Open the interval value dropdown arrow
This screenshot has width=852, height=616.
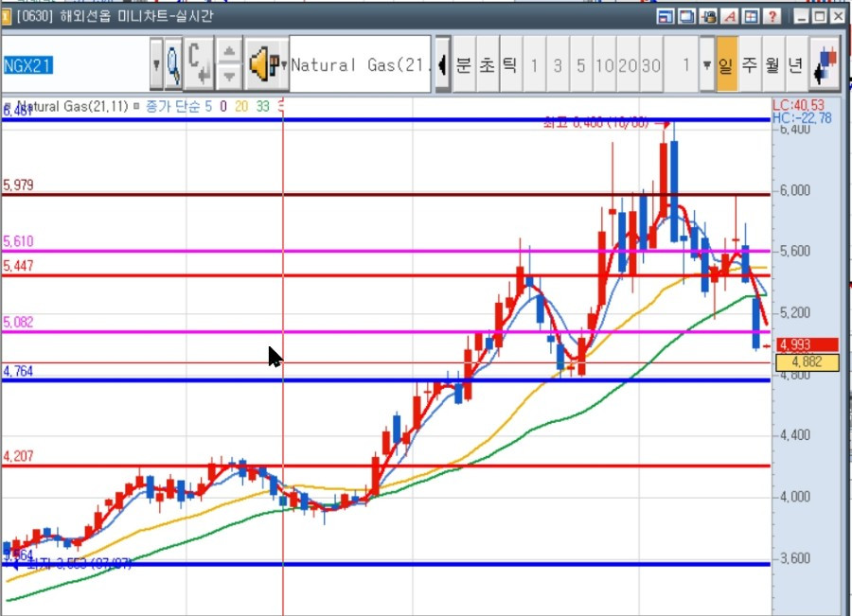(x=706, y=64)
